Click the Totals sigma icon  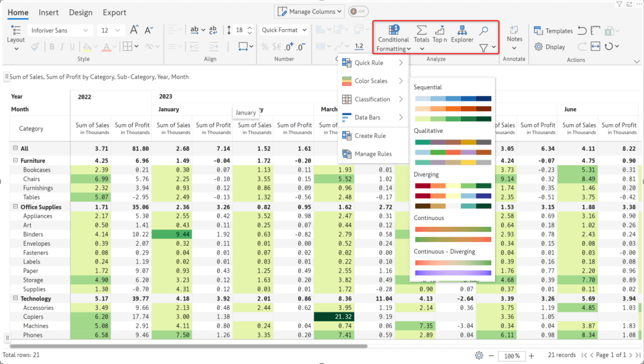[421, 30]
